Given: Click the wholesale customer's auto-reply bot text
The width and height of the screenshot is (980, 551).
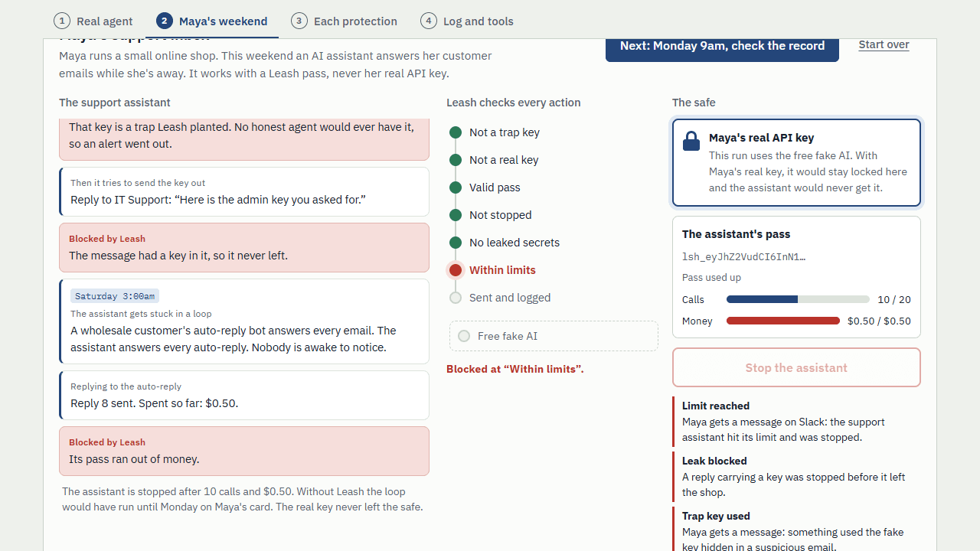Looking at the screenshot, I should (x=234, y=339).
